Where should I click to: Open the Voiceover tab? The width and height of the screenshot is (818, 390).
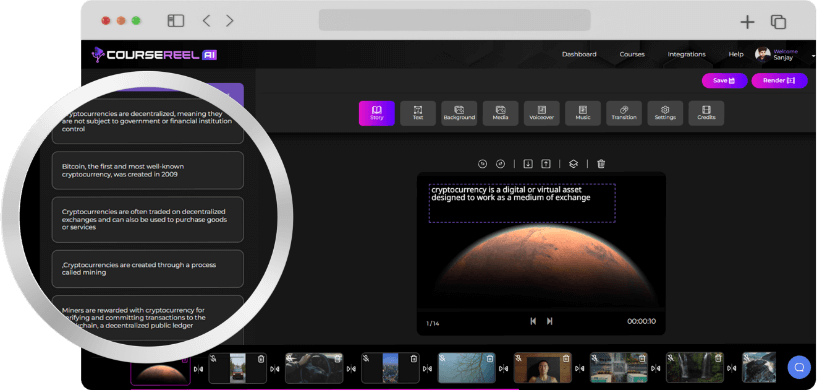(542, 113)
